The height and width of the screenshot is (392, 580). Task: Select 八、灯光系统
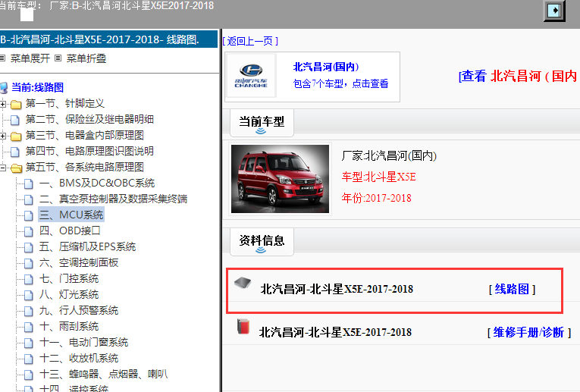click(x=69, y=294)
